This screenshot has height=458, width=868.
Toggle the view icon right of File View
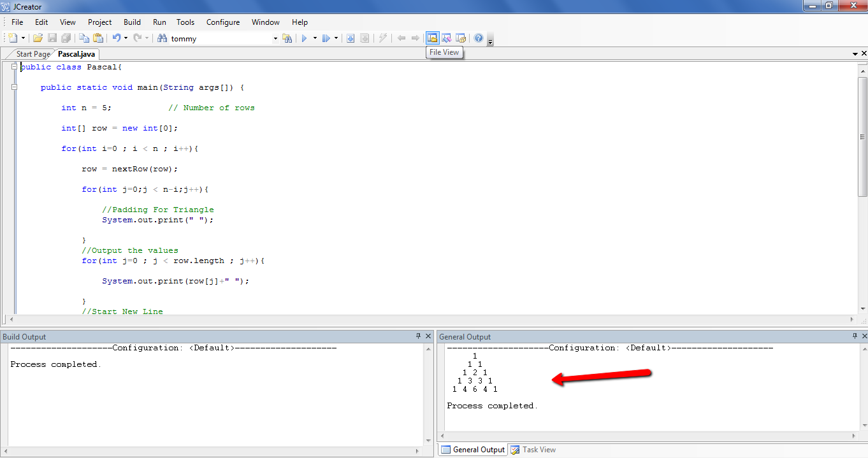[447, 38]
